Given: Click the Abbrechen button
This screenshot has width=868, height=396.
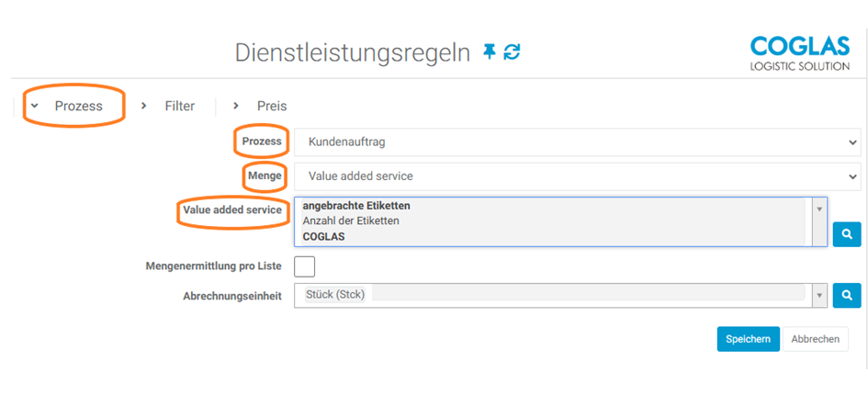Looking at the screenshot, I should click(815, 339).
